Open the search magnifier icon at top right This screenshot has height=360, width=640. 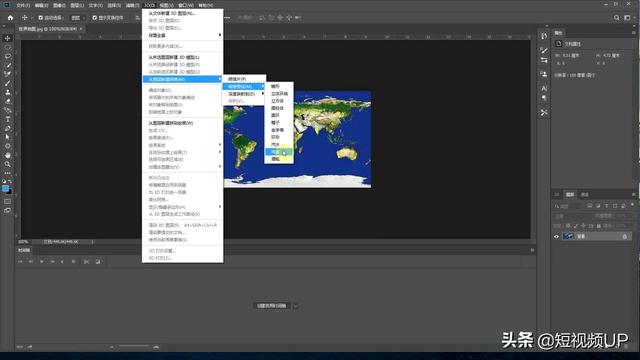616,18
